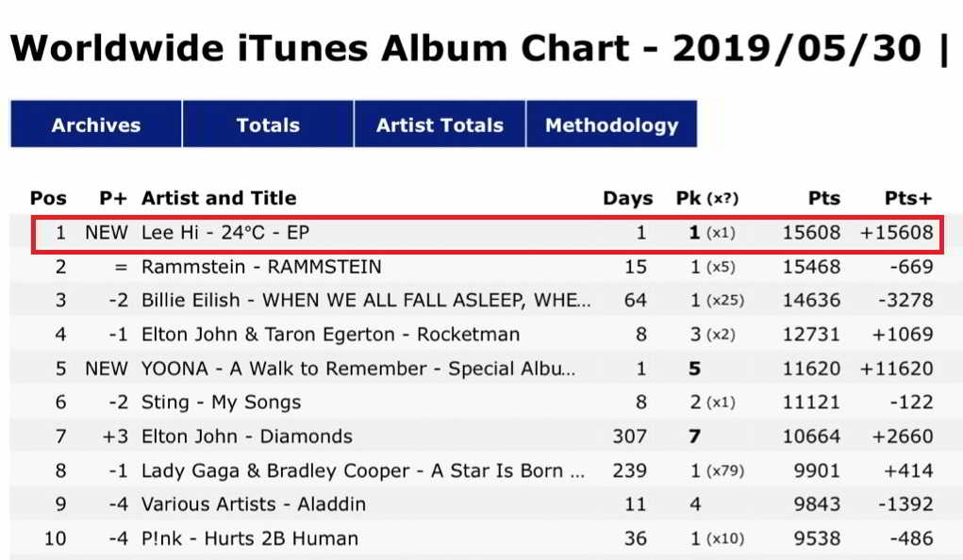
Task: Select Sting - My Songs row
Action: (x=221, y=403)
